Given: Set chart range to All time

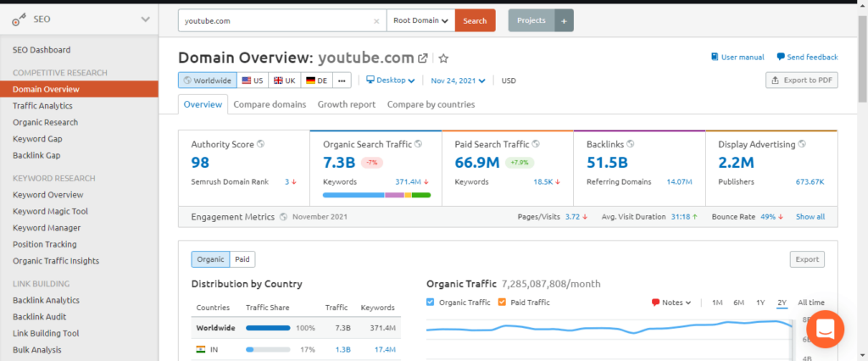Looking at the screenshot, I should [811, 303].
